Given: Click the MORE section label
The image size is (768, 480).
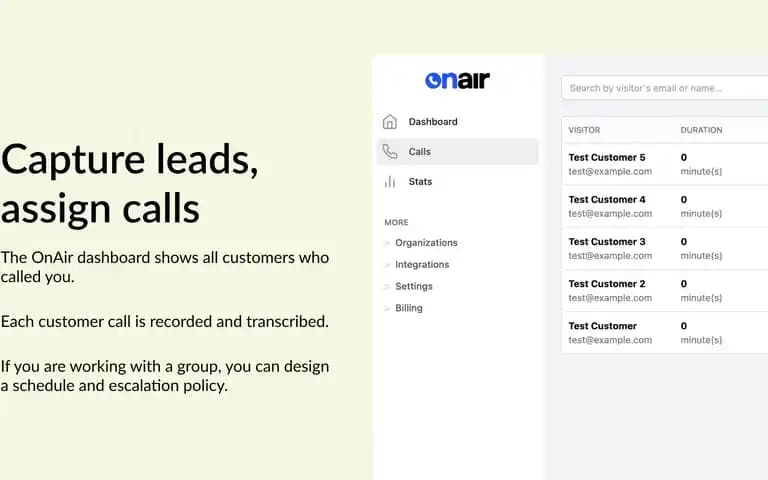Looking at the screenshot, I should [x=396, y=222].
